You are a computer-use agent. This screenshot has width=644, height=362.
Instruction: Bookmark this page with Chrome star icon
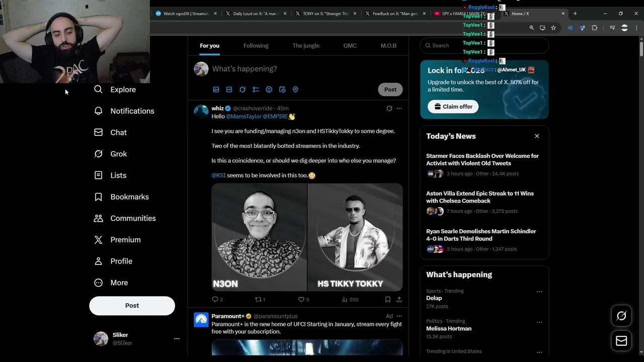[x=553, y=28]
